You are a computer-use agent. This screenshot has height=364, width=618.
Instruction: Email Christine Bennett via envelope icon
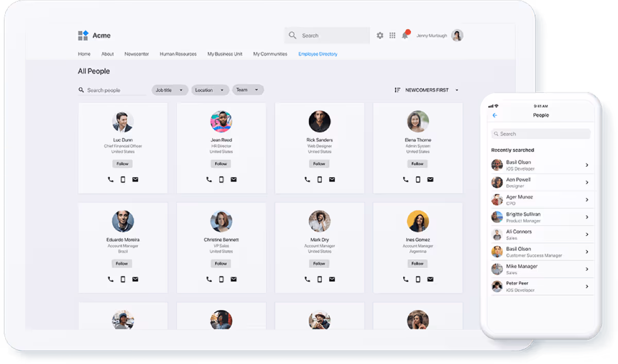pyautogui.click(x=234, y=280)
